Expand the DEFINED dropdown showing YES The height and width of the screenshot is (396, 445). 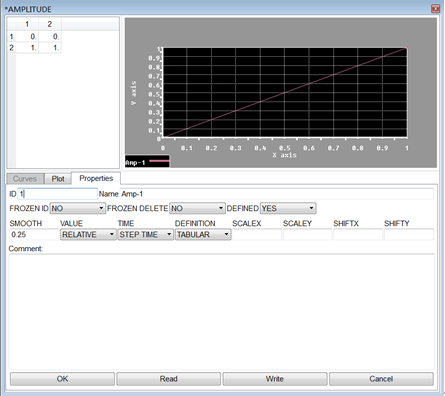click(288, 208)
